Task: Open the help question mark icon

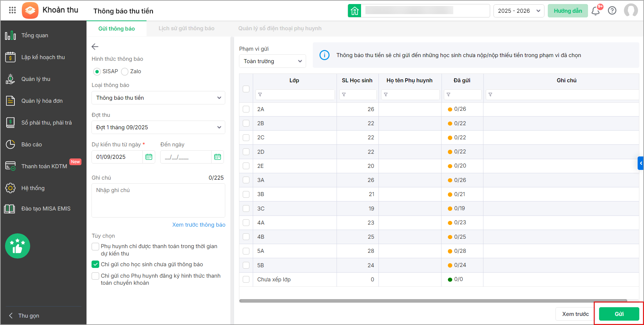Action: (x=612, y=11)
